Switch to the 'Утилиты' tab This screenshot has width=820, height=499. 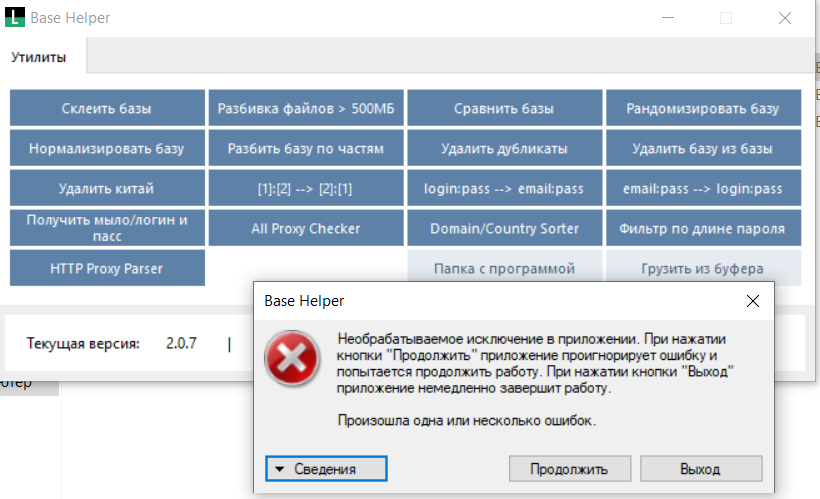point(40,57)
